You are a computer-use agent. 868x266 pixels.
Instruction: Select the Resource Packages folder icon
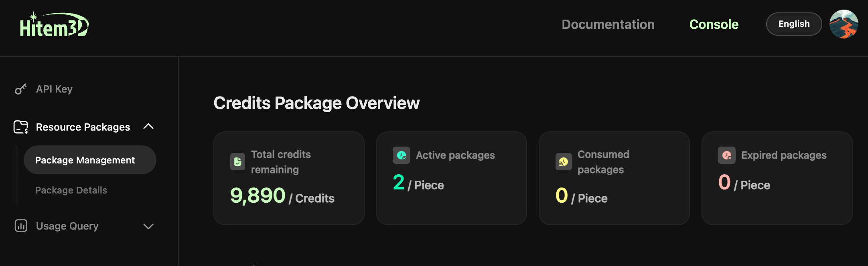(x=20, y=127)
